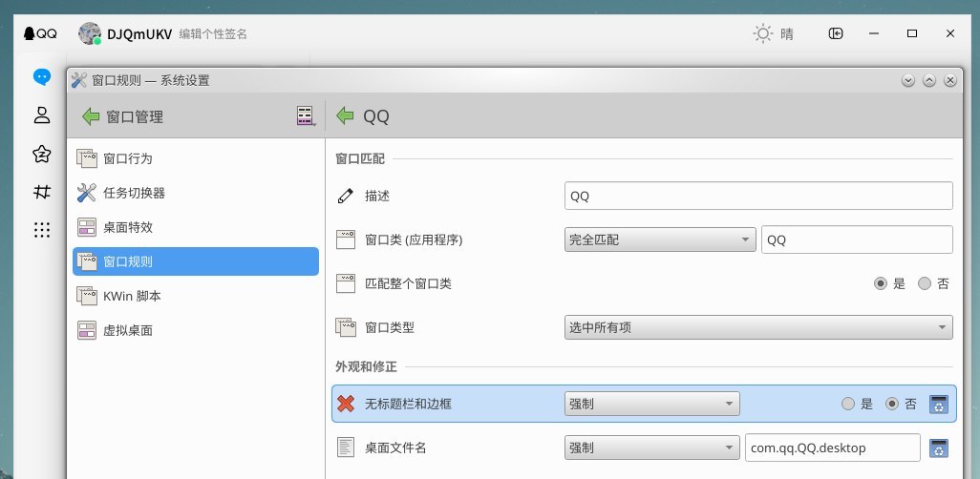The height and width of the screenshot is (479, 980).
Task: Open the QQ more apps grid icon
Action: [41, 230]
